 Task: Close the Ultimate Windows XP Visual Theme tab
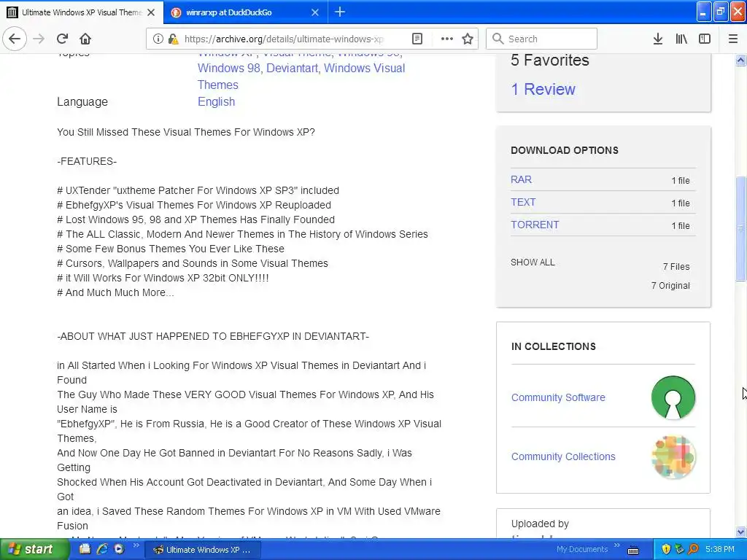tap(151, 12)
